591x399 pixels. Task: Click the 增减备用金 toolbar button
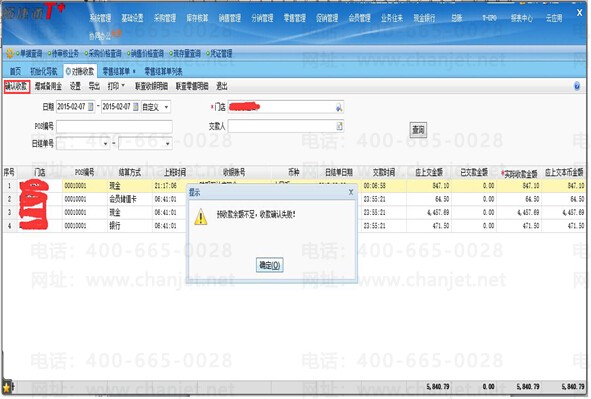pyautogui.click(x=48, y=86)
